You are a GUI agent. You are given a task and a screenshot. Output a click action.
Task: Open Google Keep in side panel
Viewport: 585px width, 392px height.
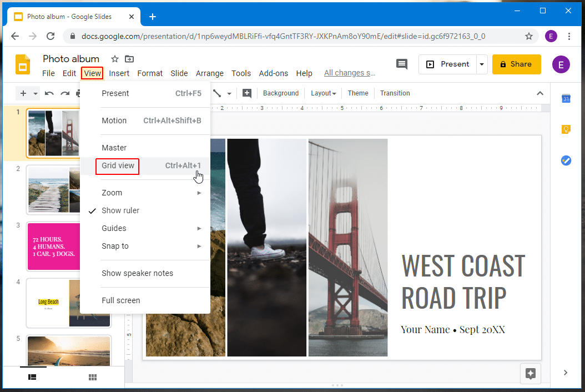pos(566,129)
